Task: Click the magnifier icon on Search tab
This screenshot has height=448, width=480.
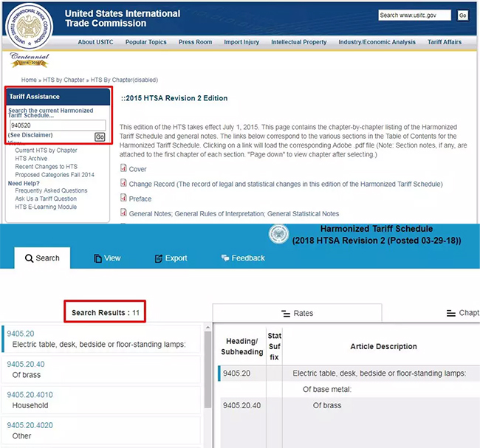Action: click(x=29, y=258)
